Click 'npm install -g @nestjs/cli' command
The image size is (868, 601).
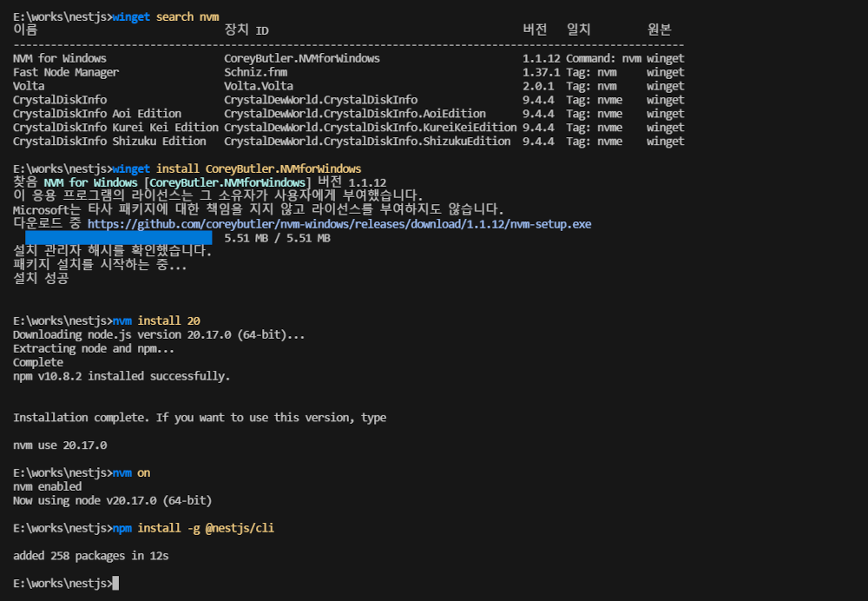pyautogui.click(x=194, y=528)
